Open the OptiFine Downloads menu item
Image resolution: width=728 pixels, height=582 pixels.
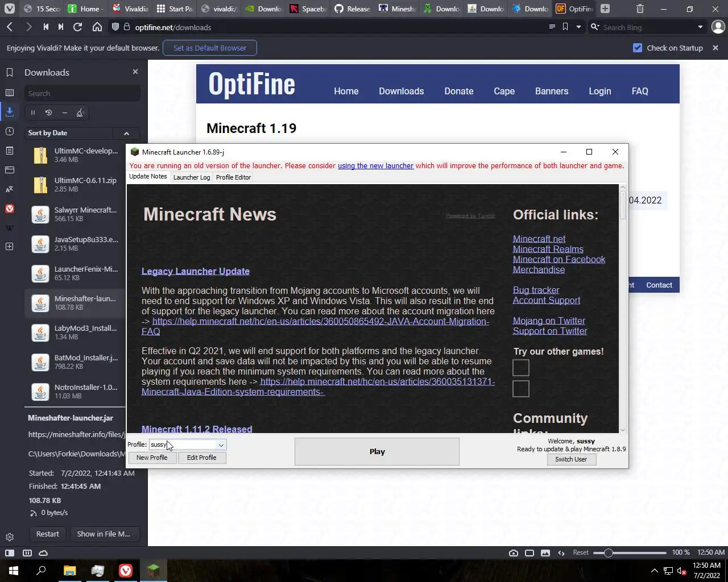click(402, 91)
